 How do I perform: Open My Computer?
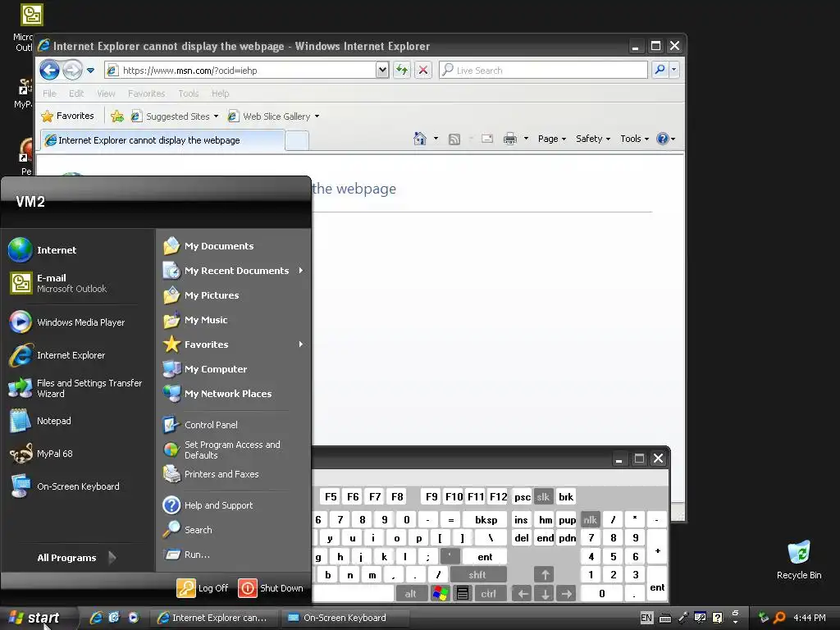point(205,369)
